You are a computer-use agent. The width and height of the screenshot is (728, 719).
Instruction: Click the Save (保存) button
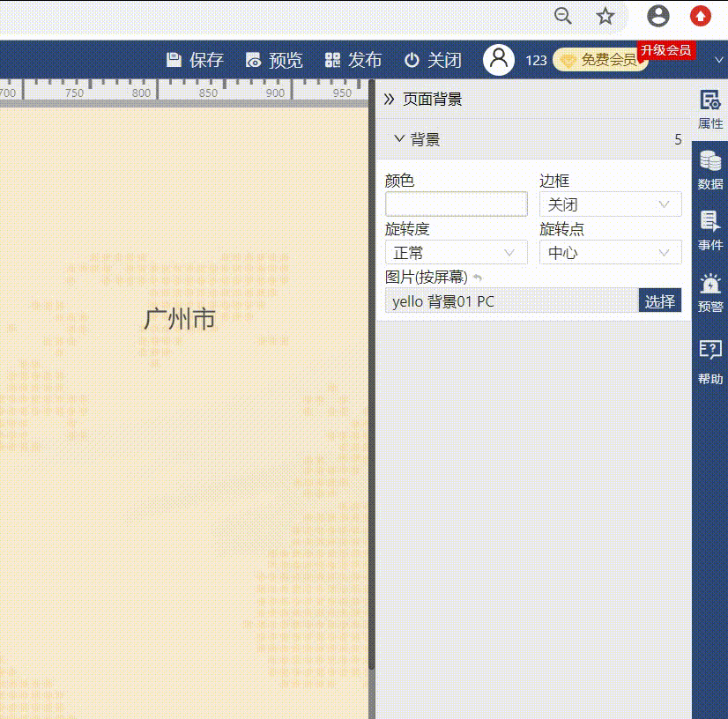pyautogui.click(x=195, y=60)
